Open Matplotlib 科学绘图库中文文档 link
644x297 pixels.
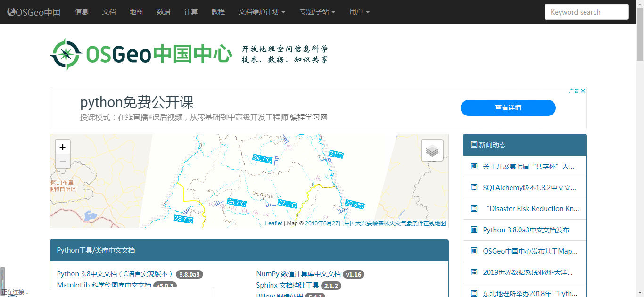[104, 285]
